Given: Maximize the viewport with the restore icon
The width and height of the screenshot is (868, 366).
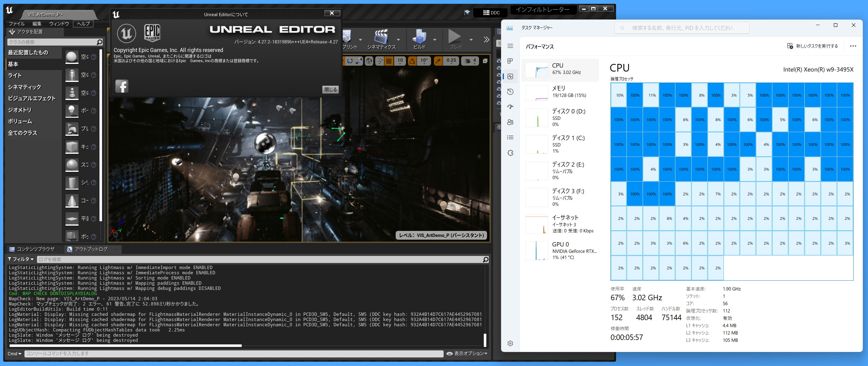Looking at the screenshot, I should pyautogui.click(x=485, y=61).
